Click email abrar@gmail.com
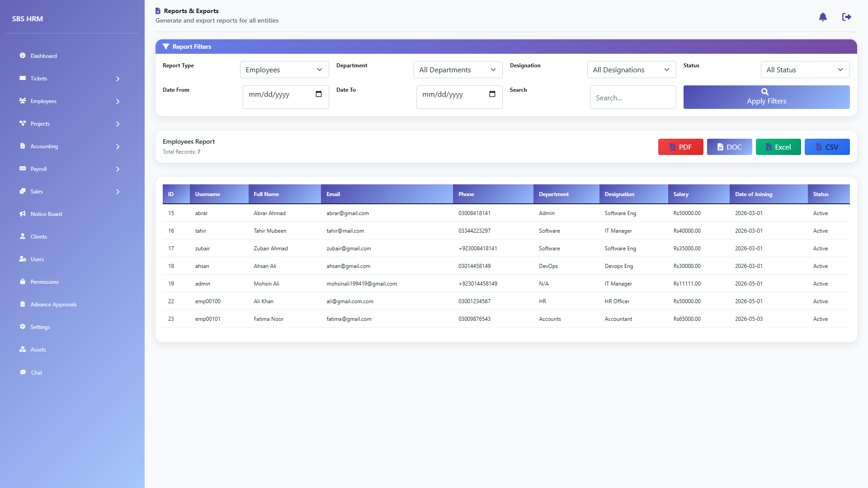Viewport: 868px width, 488px height. (348, 213)
